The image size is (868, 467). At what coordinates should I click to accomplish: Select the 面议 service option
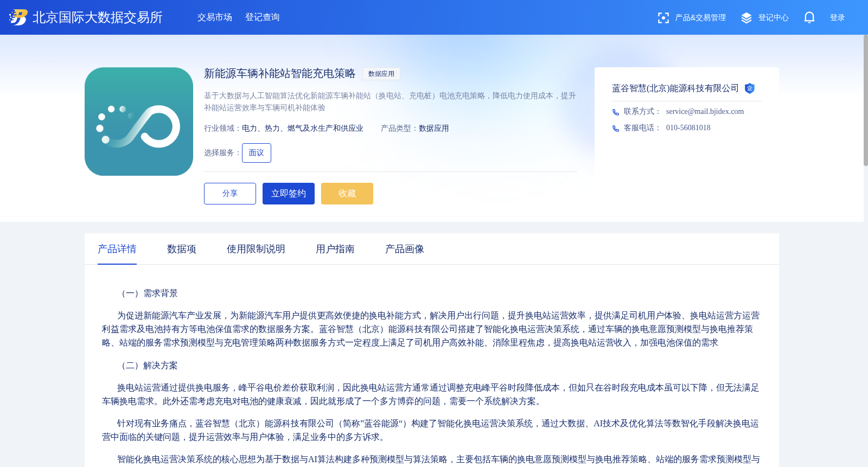click(257, 153)
